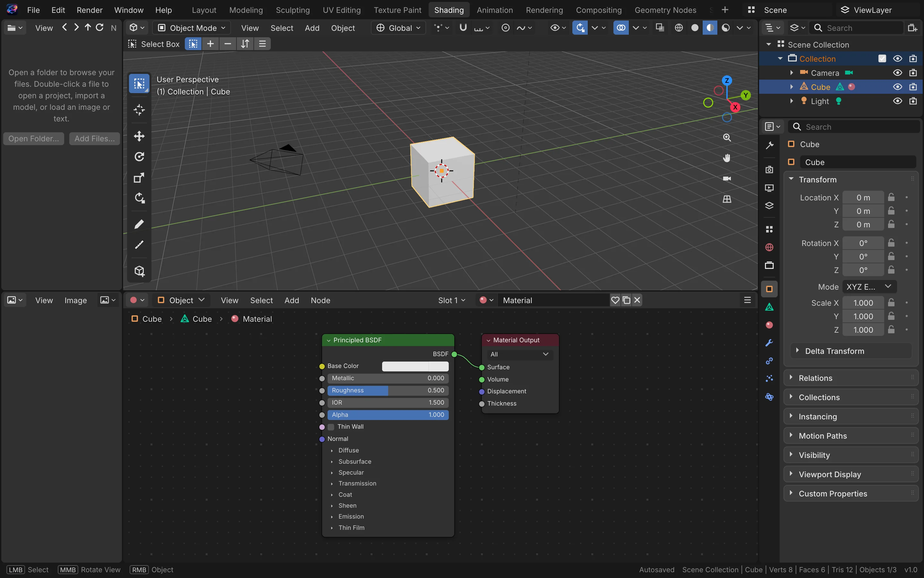Adjust the Roughness slider
This screenshot has width=924, height=578.
(388, 390)
